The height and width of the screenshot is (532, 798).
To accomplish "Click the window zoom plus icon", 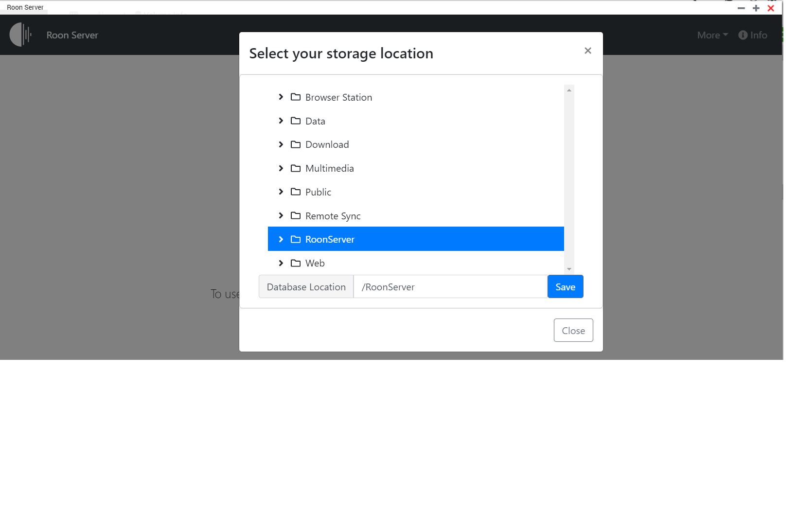I will pyautogui.click(x=756, y=8).
